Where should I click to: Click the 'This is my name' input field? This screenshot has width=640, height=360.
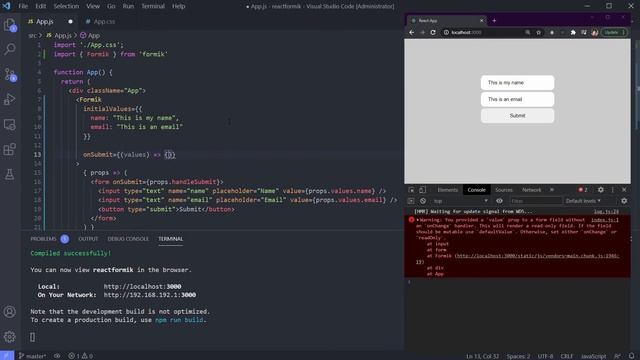(518, 82)
